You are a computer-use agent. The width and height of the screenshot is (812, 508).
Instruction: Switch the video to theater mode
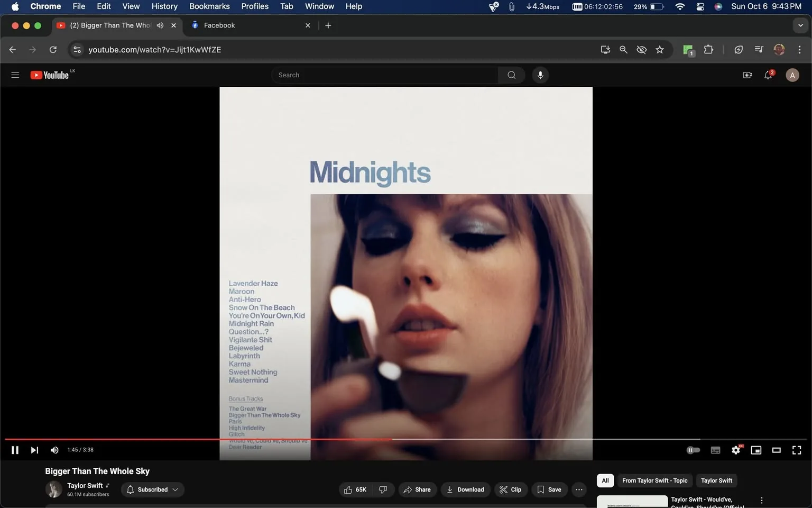tap(776, 450)
